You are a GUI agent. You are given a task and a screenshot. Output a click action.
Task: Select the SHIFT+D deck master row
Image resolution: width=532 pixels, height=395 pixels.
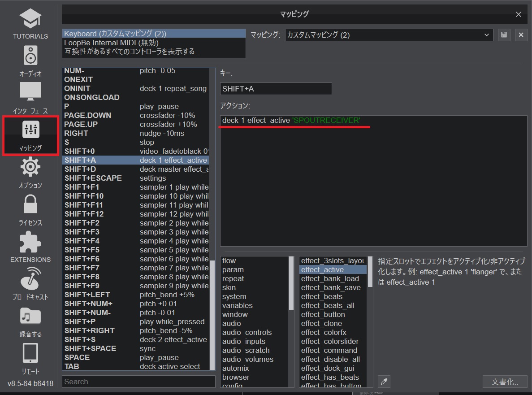coord(136,169)
